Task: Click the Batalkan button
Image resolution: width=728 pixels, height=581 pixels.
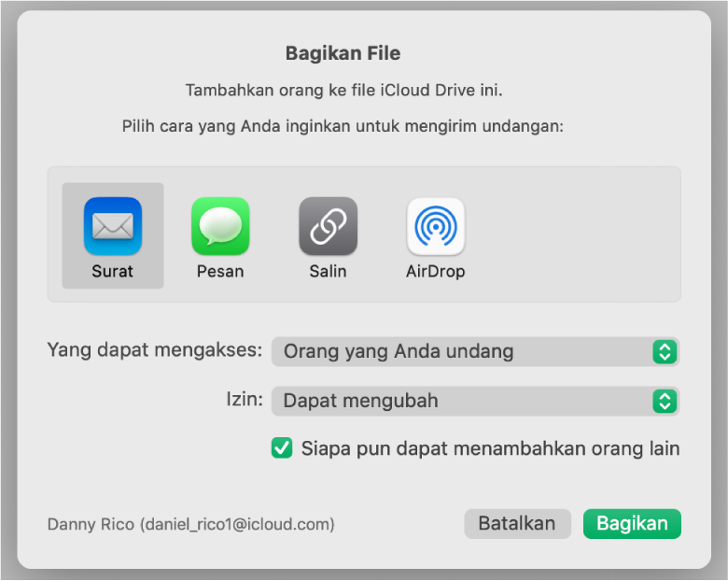Action: pyautogui.click(x=517, y=524)
